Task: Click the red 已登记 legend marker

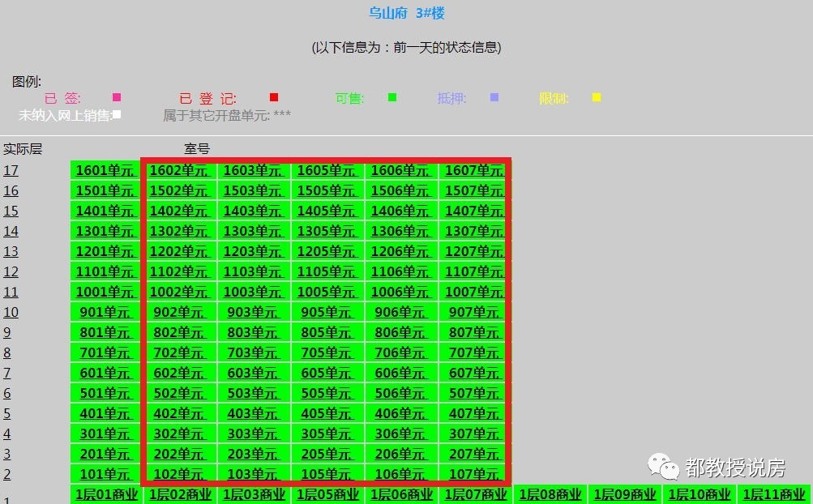Action: coord(272,96)
